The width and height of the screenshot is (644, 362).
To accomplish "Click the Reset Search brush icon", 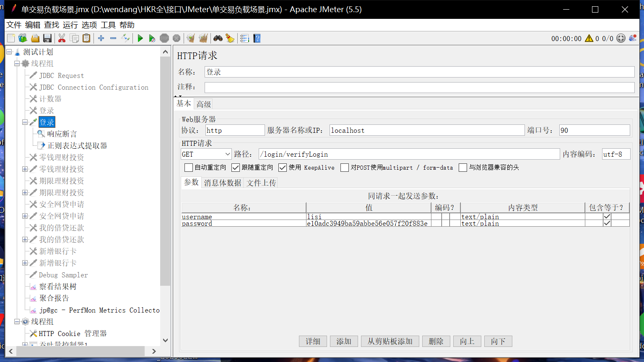I will 230,39.
